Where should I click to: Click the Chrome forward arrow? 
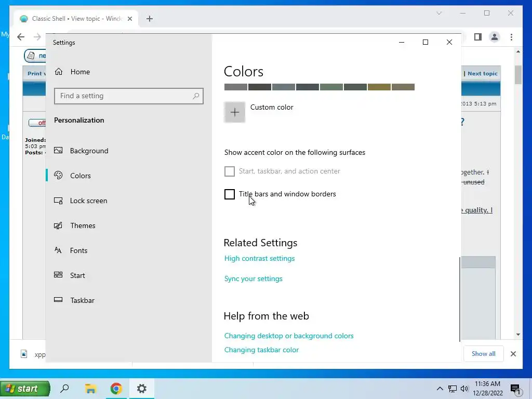click(x=37, y=37)
